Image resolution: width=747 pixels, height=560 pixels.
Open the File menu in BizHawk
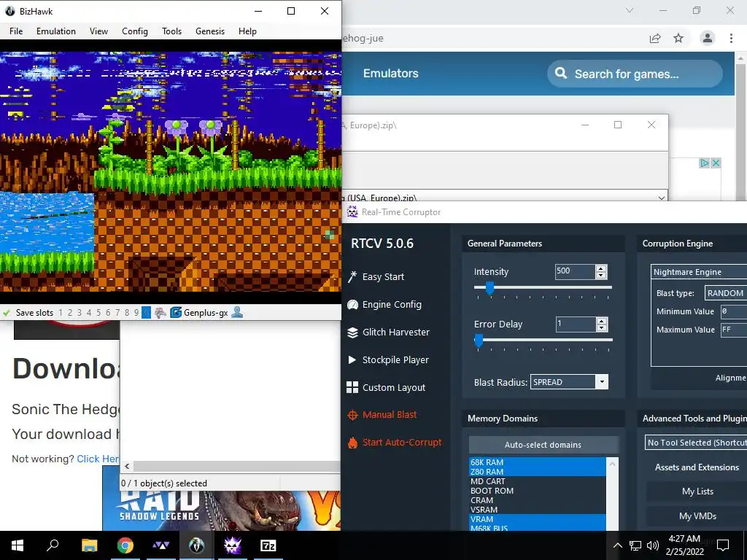tap(16, 31)
